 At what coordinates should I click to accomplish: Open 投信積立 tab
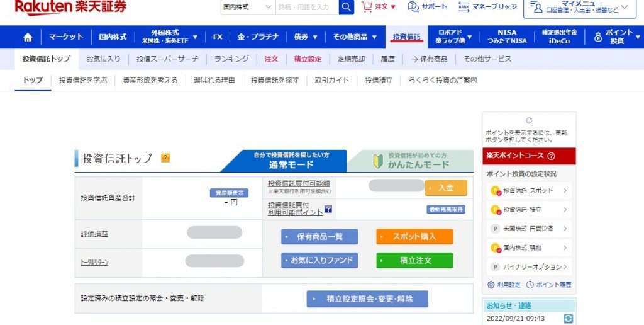coord(379,81)
